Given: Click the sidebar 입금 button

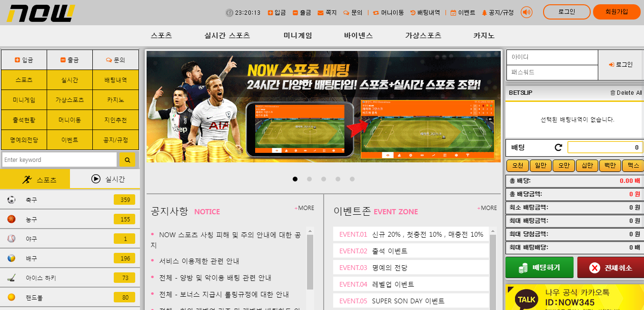Looking at the screenshot, I should [24, 60].
